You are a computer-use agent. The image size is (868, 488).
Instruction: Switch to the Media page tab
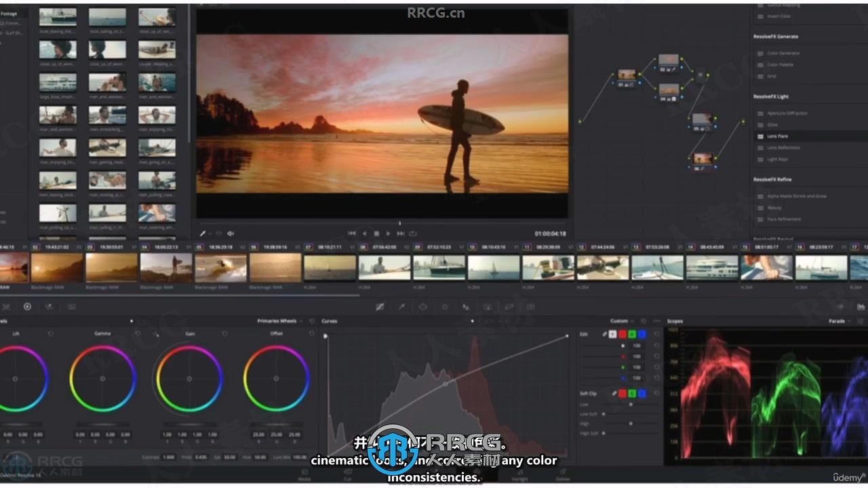point(304,474)
